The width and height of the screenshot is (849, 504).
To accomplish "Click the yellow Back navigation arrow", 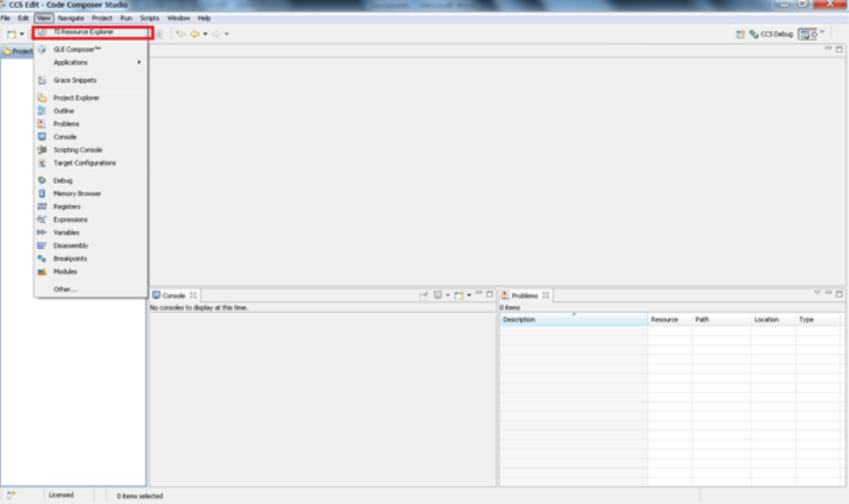I will [195, 34].
